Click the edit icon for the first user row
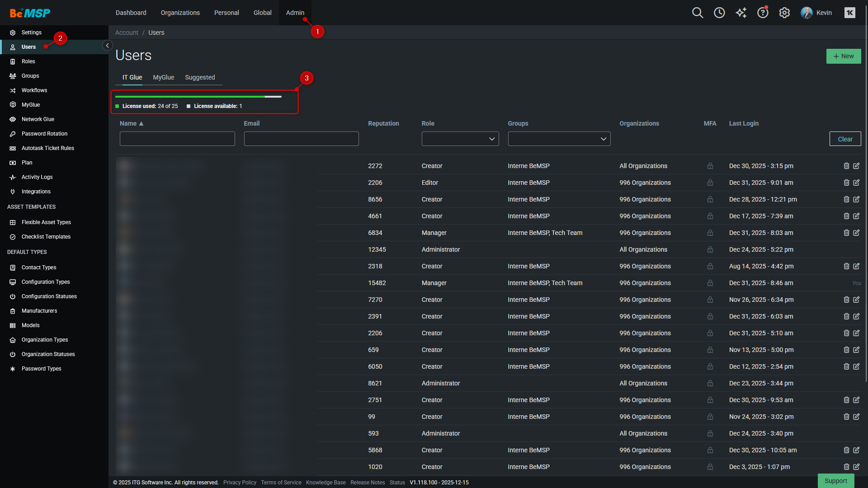The image size is (868, 488). (856, 166)
